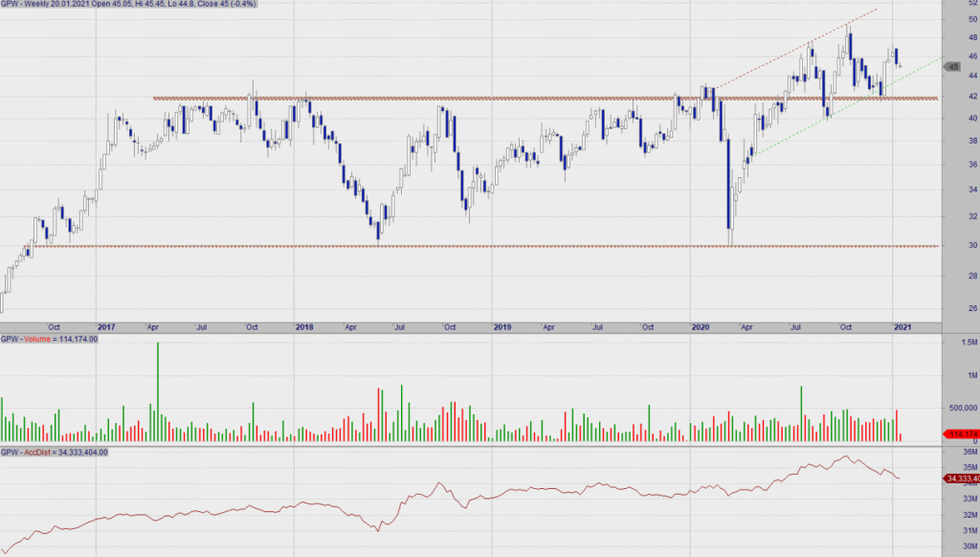Screen dimensions: 980x557
Task: Click the 2020 label on the time axis
Action: click(701, 327)
